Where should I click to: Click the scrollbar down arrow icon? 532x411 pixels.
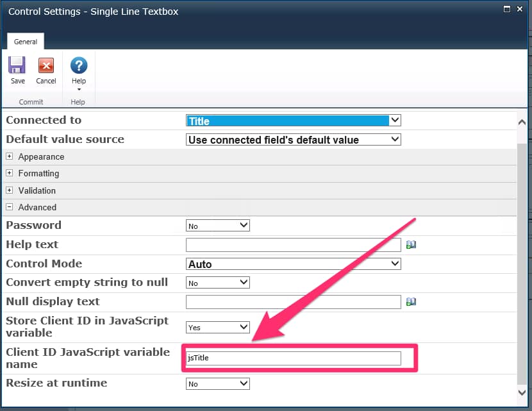point(522,392)
